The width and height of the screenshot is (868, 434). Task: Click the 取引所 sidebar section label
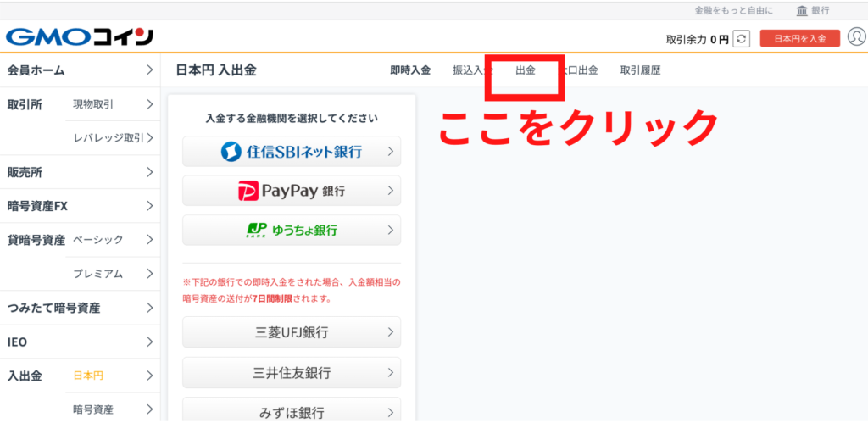tap(25, 104)
